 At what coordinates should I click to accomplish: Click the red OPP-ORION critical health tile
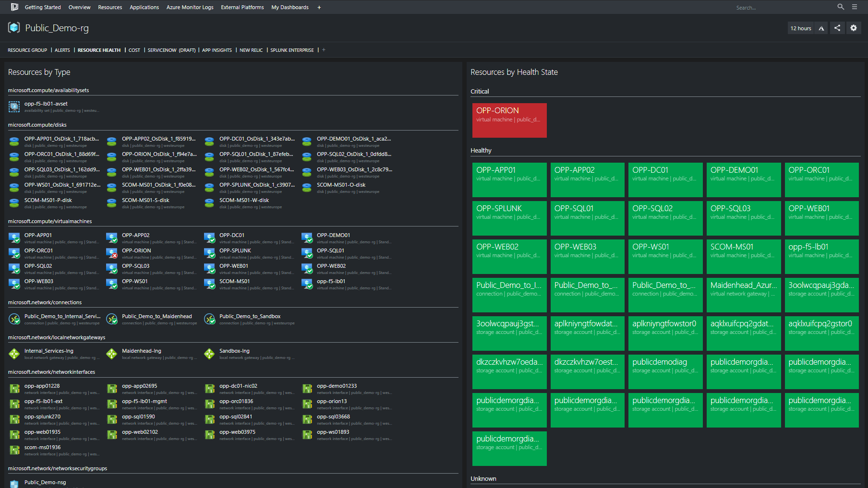tap(509, 120)
